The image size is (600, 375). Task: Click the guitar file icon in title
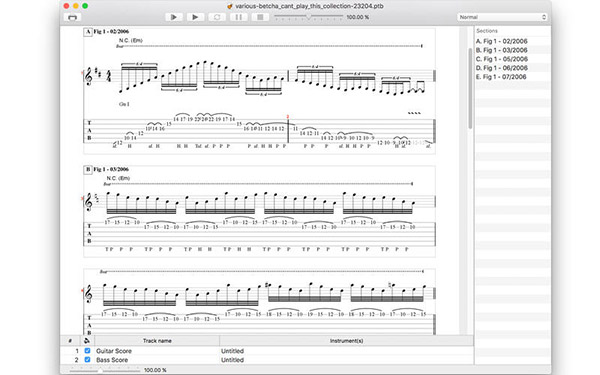coord(230,6)
